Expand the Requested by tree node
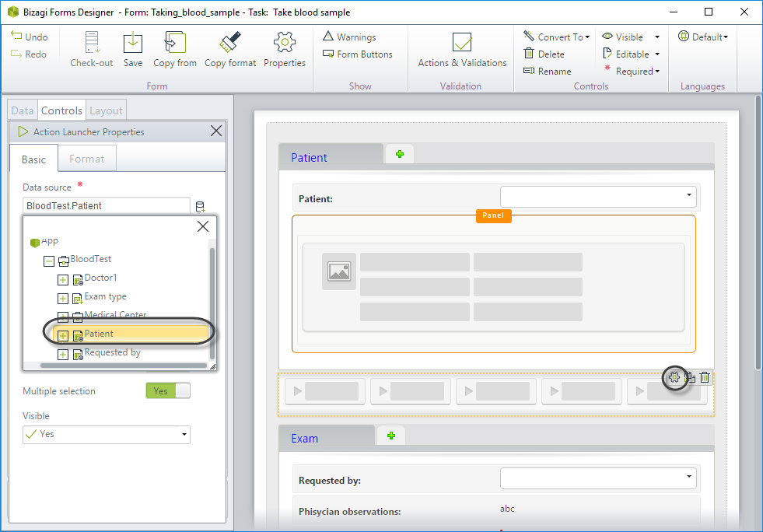 63,355
